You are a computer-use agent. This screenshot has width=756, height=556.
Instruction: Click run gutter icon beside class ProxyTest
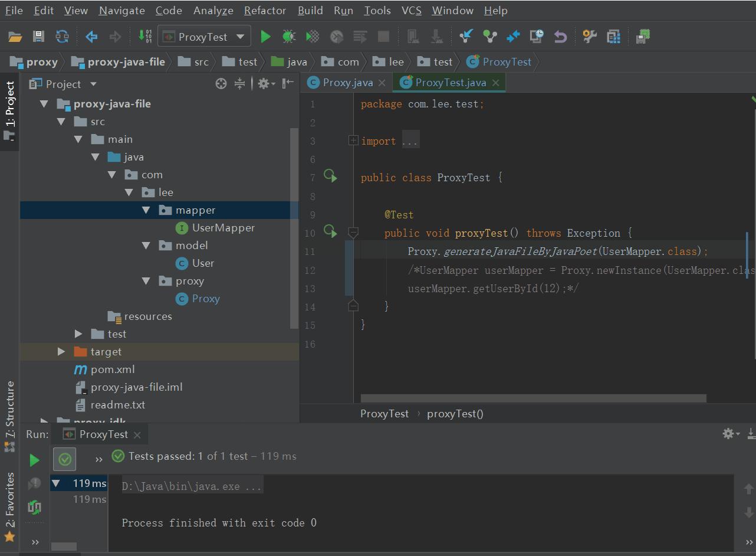330,176
